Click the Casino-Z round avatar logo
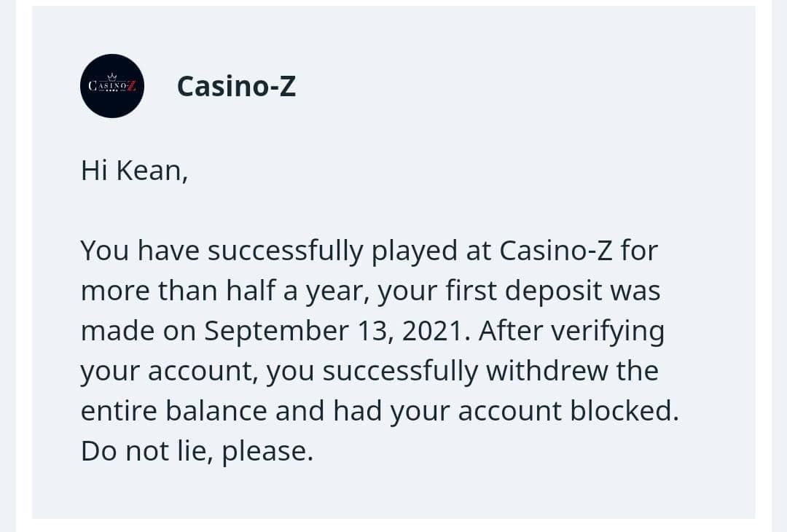 click(111, 86)
